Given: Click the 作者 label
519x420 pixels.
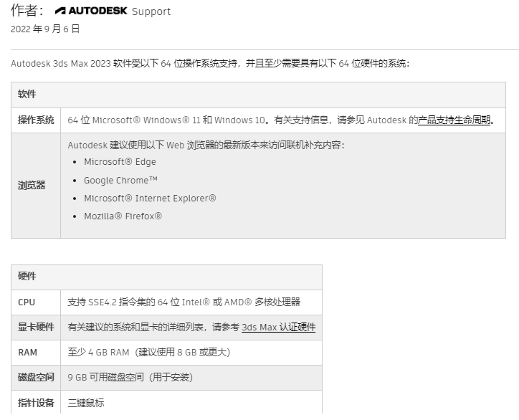Looking at the screenshot, I should pyautogui.click(x=27, y=11).
